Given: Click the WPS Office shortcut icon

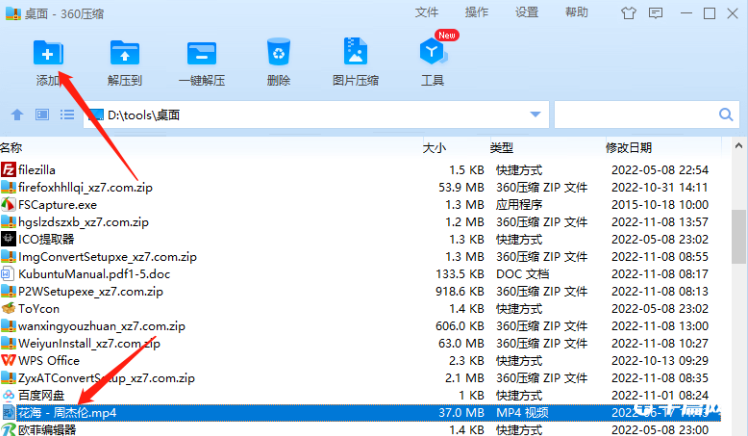Looking at the screenshot, I should click(x=8, y=360).
